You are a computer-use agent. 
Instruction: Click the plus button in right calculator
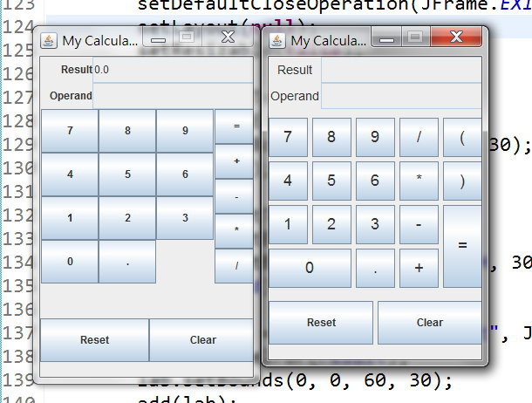[419, 268]
